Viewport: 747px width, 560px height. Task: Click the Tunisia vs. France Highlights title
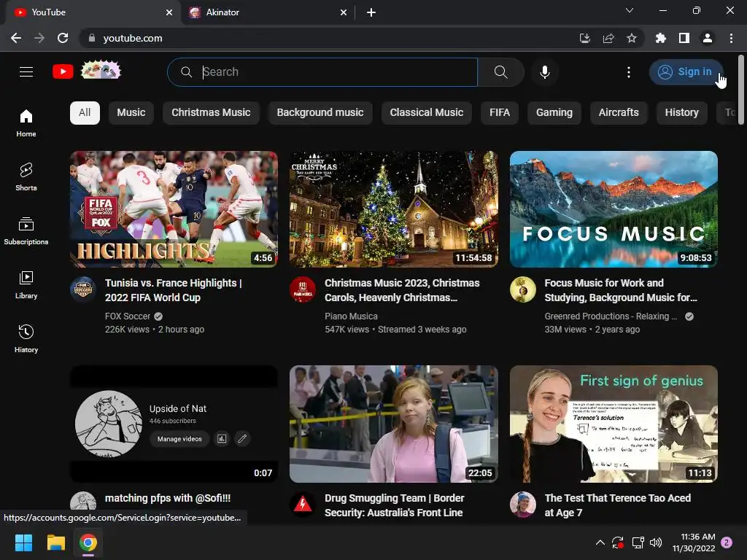(x=174, y=290)
